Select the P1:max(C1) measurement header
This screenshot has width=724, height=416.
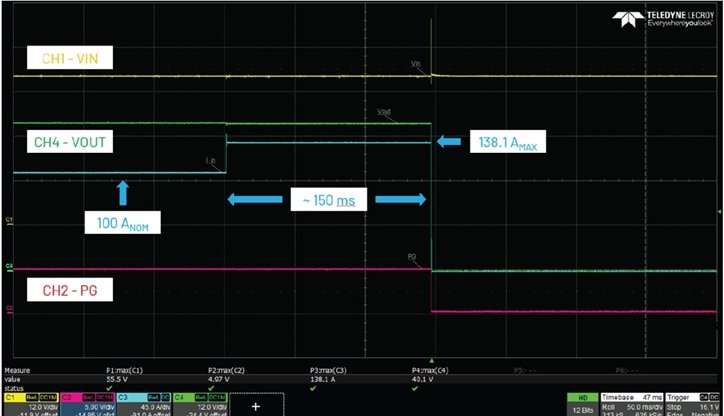point(124,370)
